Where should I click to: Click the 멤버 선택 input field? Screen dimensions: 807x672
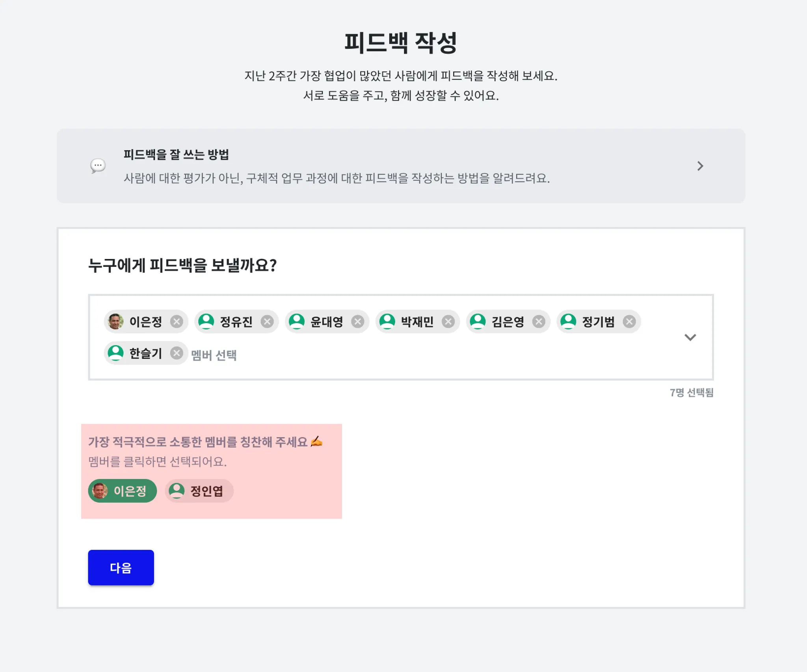coord(214,355)
